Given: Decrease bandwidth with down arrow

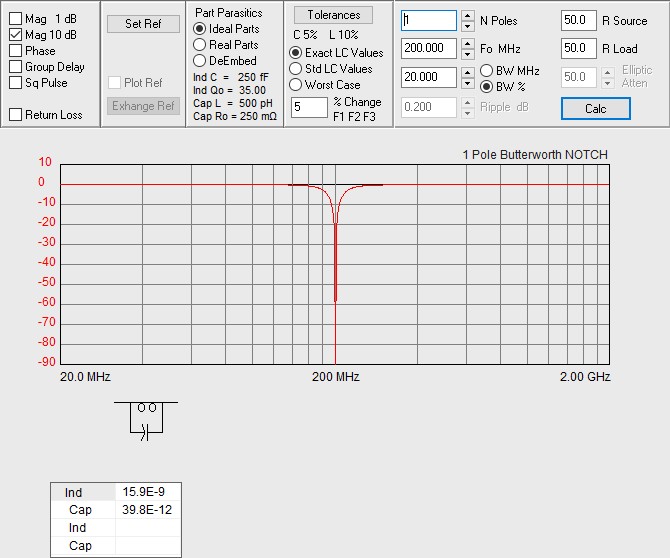Looking at the screenshot, I should click(468, 83).
